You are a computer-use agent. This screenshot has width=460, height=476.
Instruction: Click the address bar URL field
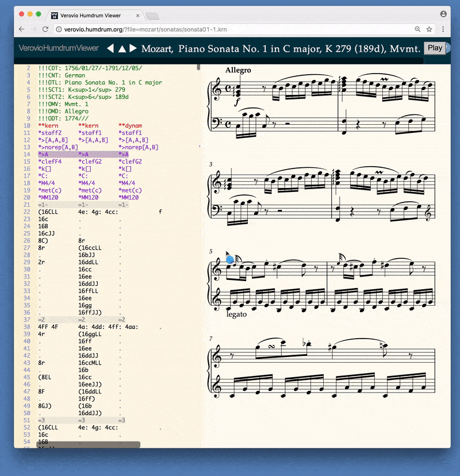pos(234,29)
